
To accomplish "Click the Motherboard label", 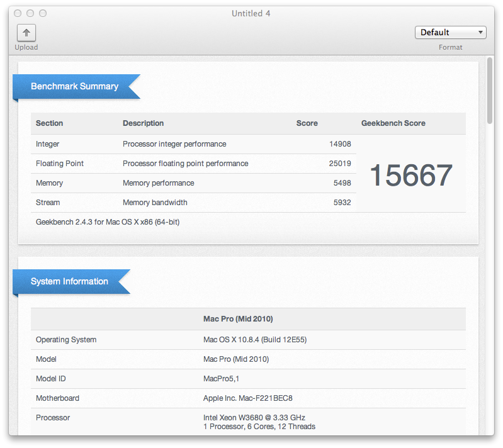I will (57, 398).
